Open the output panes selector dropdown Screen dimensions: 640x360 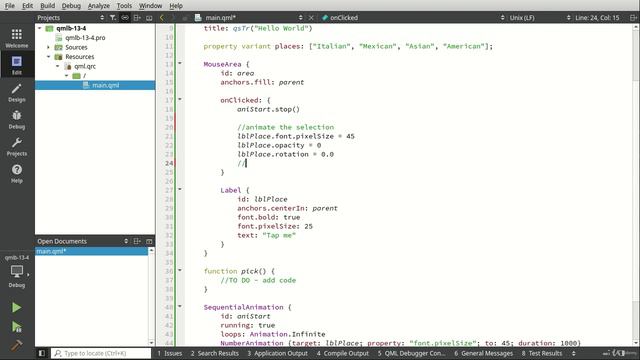tap(573, 353)
